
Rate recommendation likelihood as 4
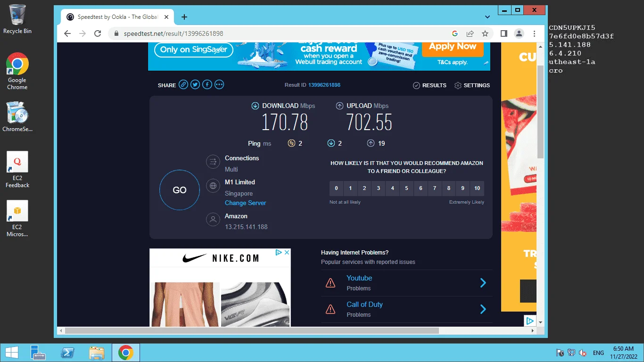click(x=392, y=188)
